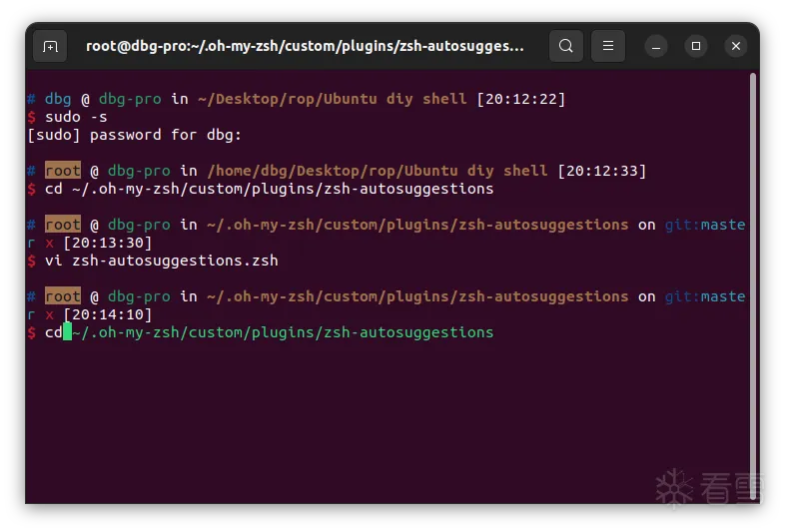
Task: Click '[sudo] password for dbg:' line
Action: 135,135
